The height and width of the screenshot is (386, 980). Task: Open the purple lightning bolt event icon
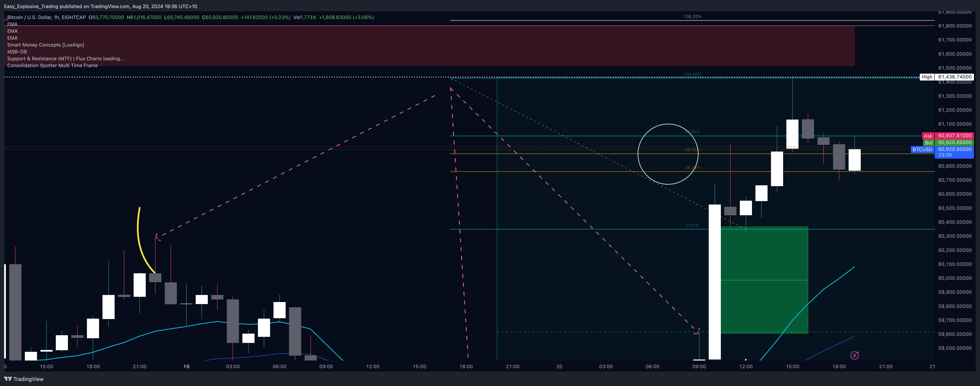coord(854,355)
